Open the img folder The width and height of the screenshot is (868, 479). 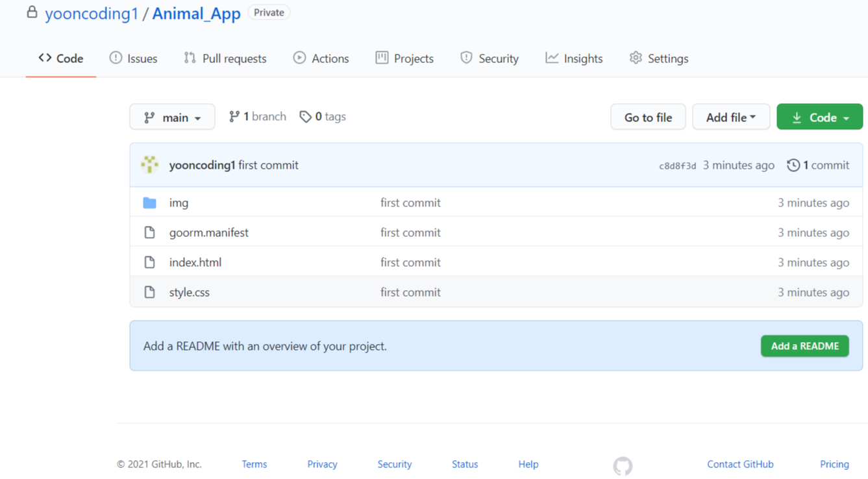pos(179,203)
